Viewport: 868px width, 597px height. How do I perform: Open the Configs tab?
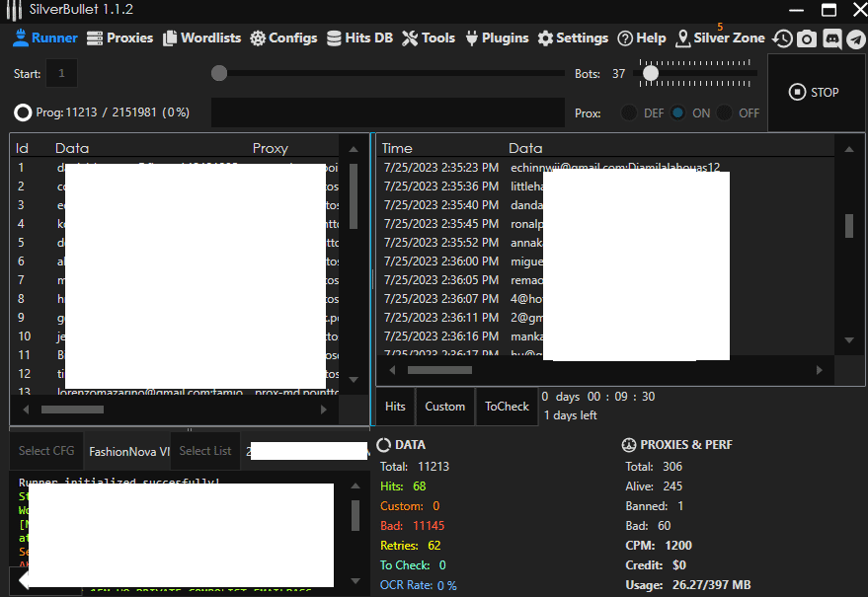(x=283, y=38)
